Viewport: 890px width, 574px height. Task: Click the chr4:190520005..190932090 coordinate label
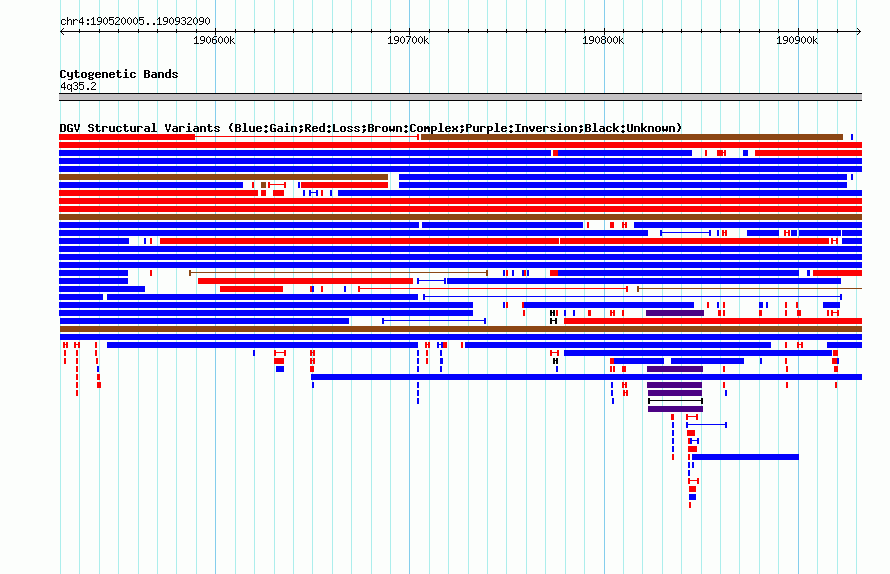coord(135,21)
